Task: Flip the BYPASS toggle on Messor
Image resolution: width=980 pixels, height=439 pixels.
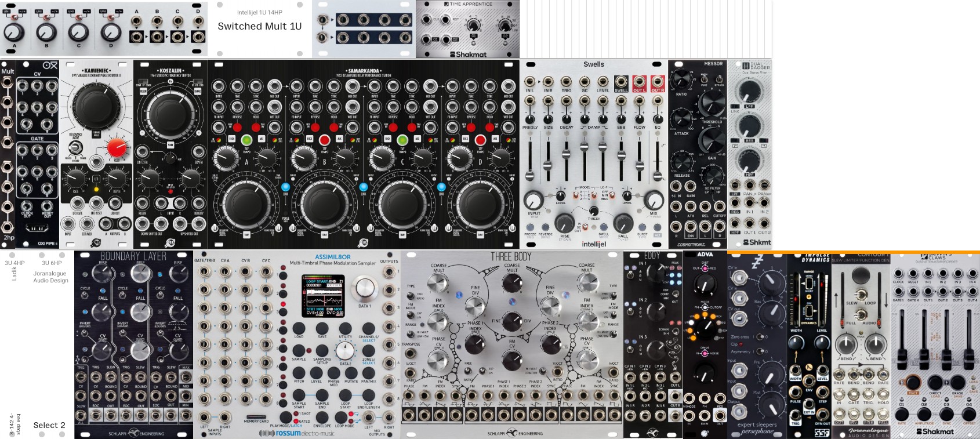Action: click(x=719, y=79)
